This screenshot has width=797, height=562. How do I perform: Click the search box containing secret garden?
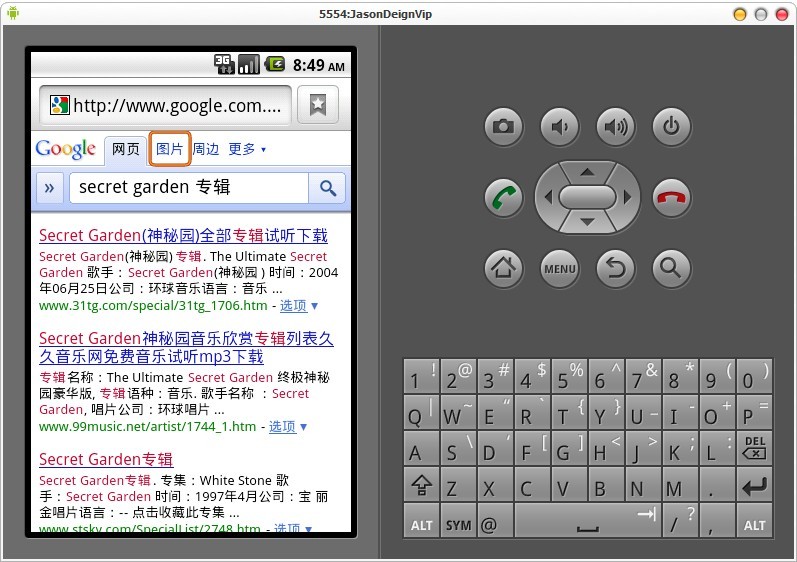click(x=189, y=188)
